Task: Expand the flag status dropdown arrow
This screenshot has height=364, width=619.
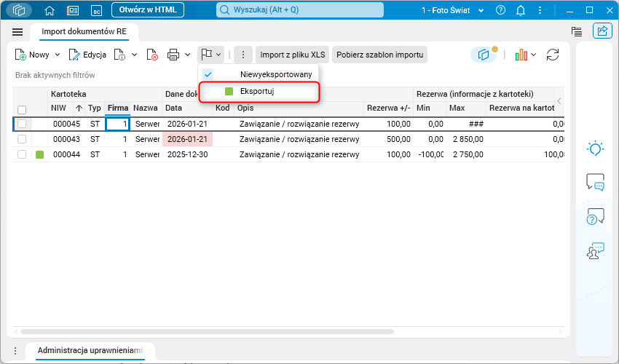Action: click(218, 55)
